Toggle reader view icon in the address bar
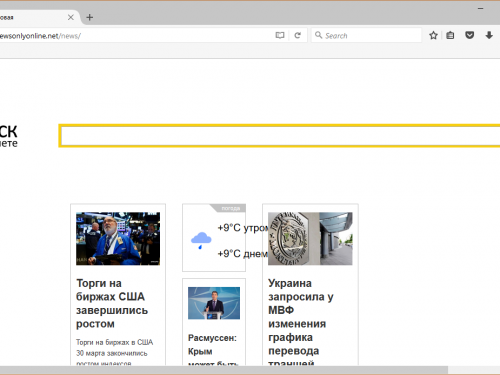This screenshot has width=500, height=375. click(280, 35)
